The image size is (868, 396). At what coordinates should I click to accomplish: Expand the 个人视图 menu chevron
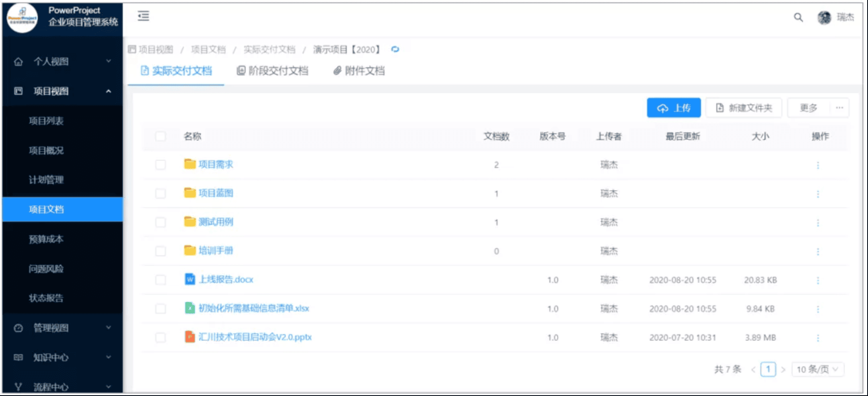click(108, 61)
